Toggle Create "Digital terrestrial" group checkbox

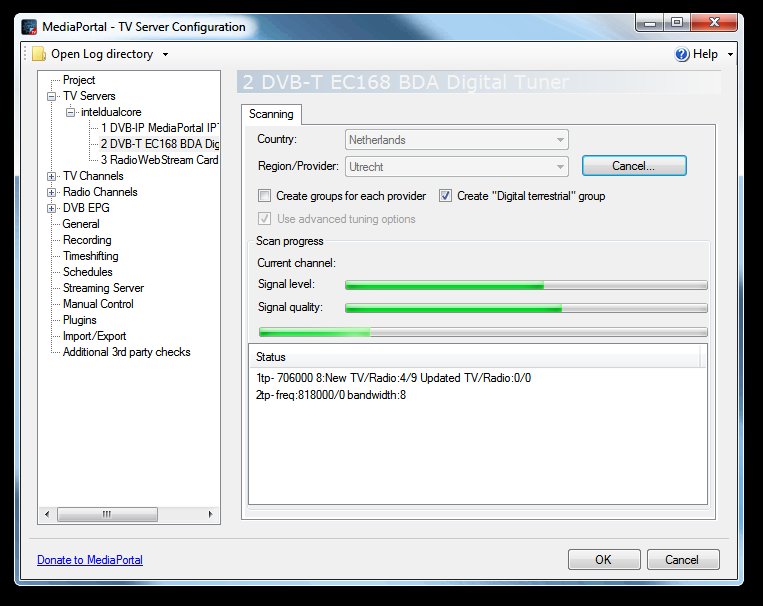tap(445, 196)
